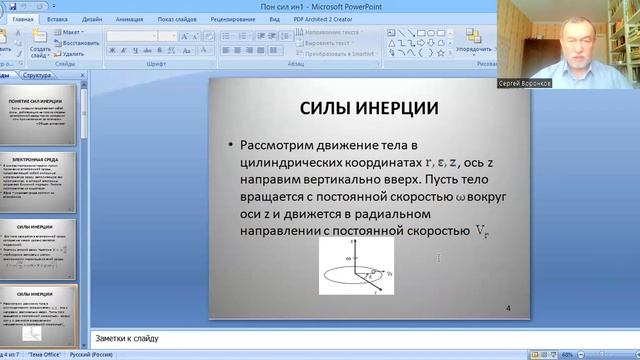Open Направление текста dropdown
The image size is (640, 360).
[330, 32]
